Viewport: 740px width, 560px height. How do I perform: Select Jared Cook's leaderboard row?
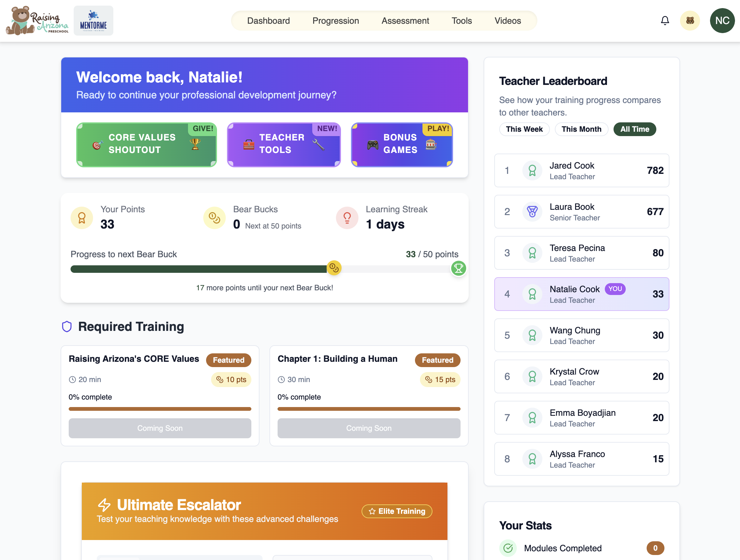click(581, 171)
